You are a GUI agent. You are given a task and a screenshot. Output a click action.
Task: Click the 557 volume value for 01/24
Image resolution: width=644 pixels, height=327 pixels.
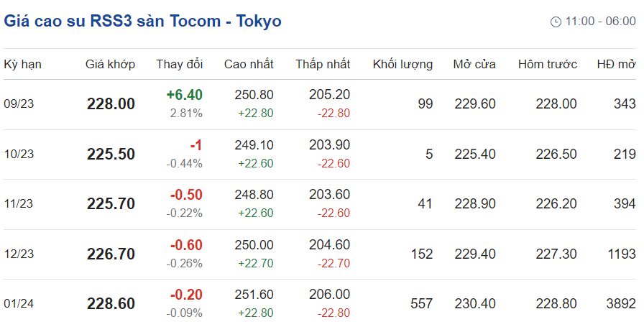click(421, 304)
